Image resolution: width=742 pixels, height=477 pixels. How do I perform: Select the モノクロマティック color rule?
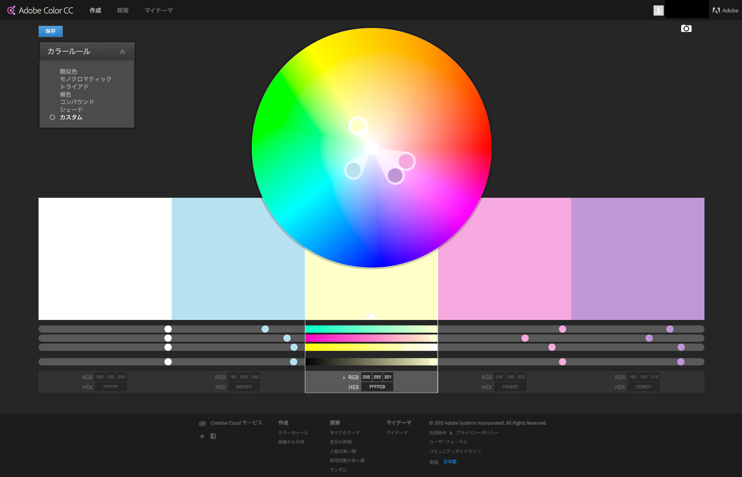[x=86, y=79]
